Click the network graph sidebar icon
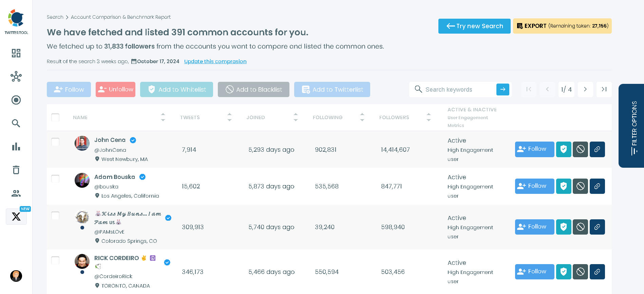This screenshot has width=644, height=294. (x=16, y=77)
